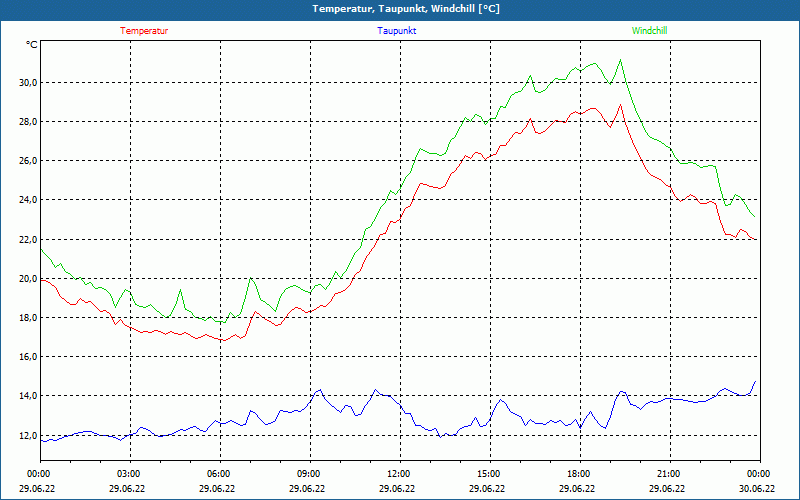This screenshot has height=500, width=800.
Task: Click the red Temperatur legend label
Action: (144, 31)
